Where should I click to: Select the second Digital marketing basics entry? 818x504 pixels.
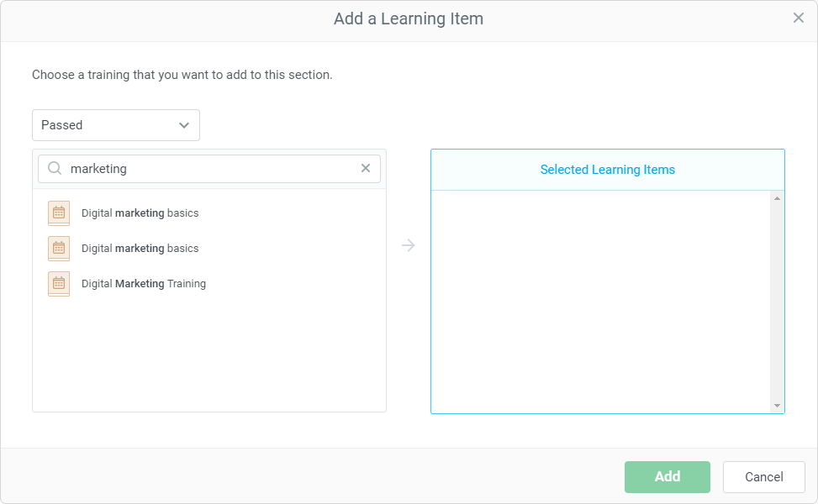tap(140, 249)
